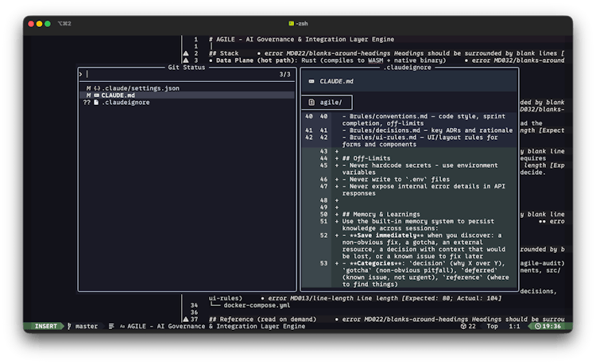Image resolution: width=596 pixels, height=364 pixels.
Task: Click the JSON icon beside .claude/settings.json
Action: pos(97,87)
